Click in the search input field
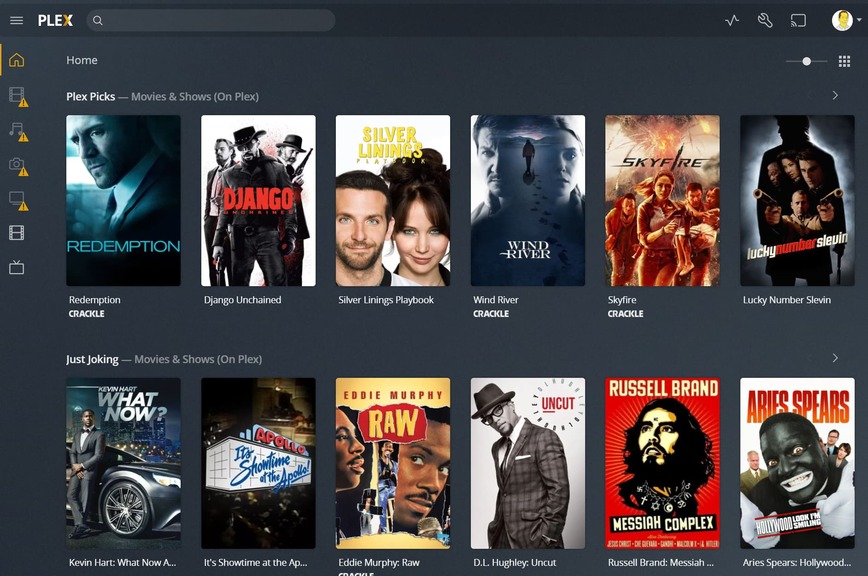 [x=210, y=20]
